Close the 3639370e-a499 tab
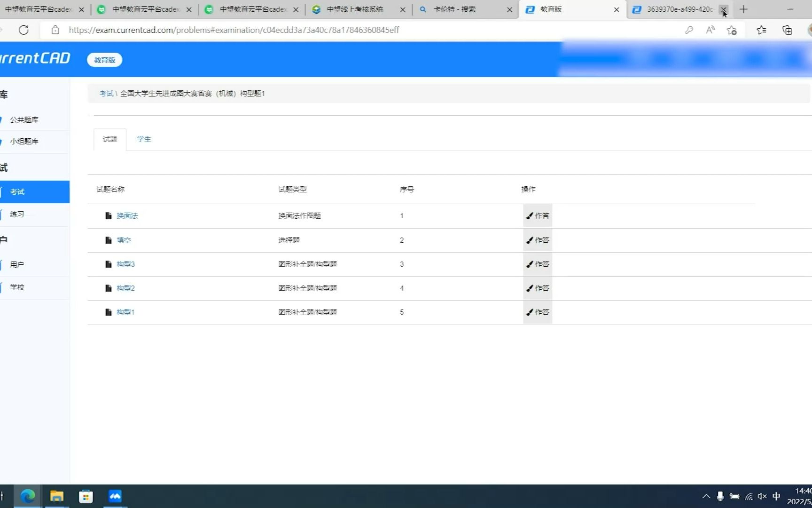 (x=724, y=9)
